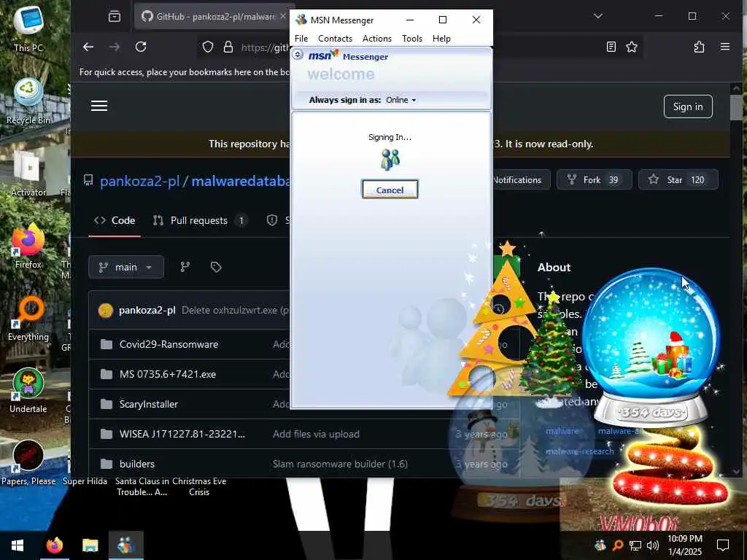
Task: Click the network tray icon
Action: point(635,545)
